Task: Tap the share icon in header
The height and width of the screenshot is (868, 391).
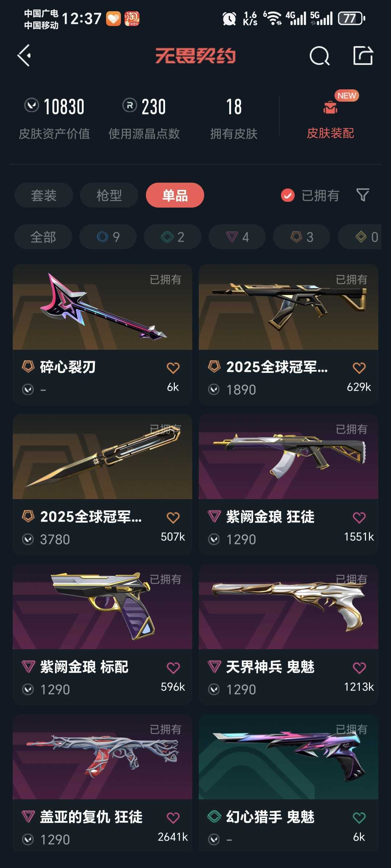Action: click(363, 56)
